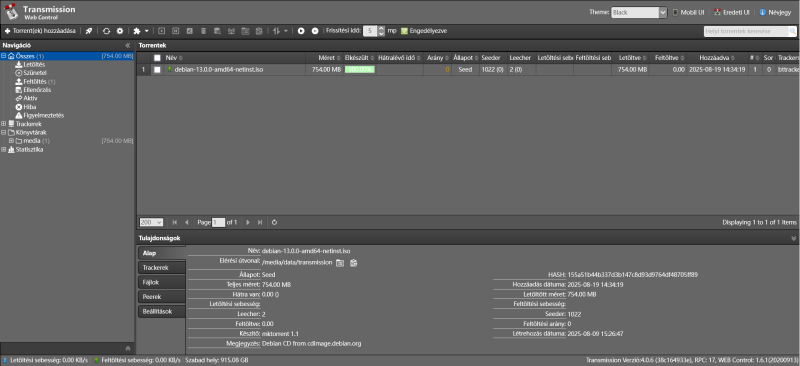
Task: Click the puzzle-piece plugin icon
Action: 137,31
